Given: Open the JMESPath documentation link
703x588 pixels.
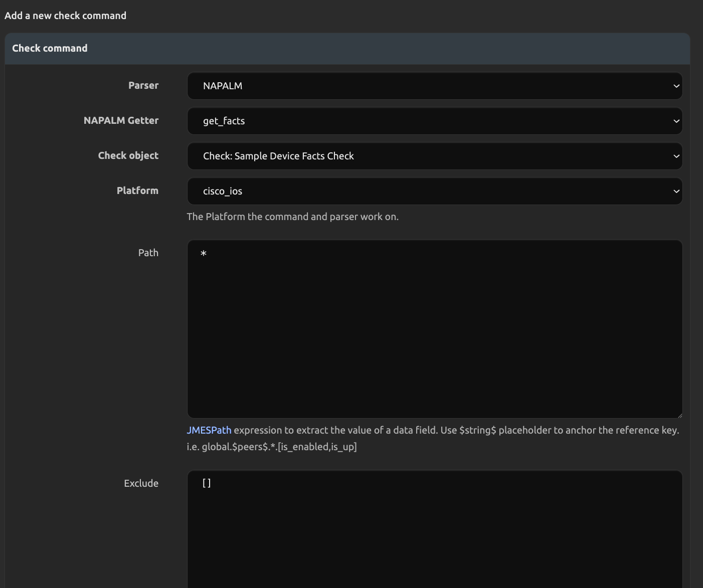Looking at the screenshot, I should coord(209,430).
